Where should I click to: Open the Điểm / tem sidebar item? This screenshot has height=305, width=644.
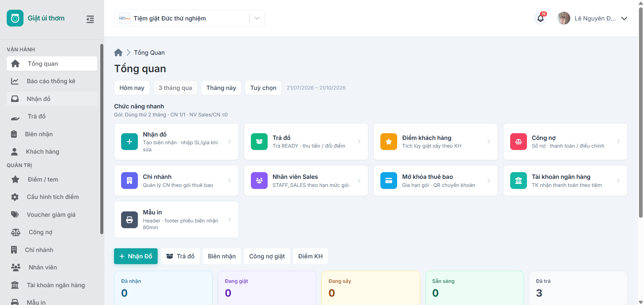[x=52, y=180]
